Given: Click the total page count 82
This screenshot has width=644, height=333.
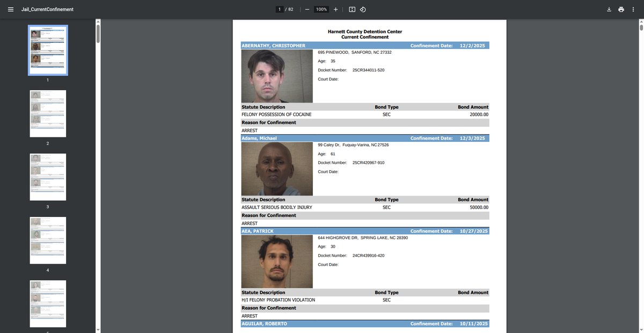Looking at the screenshot, I should [x=291, y=9].
